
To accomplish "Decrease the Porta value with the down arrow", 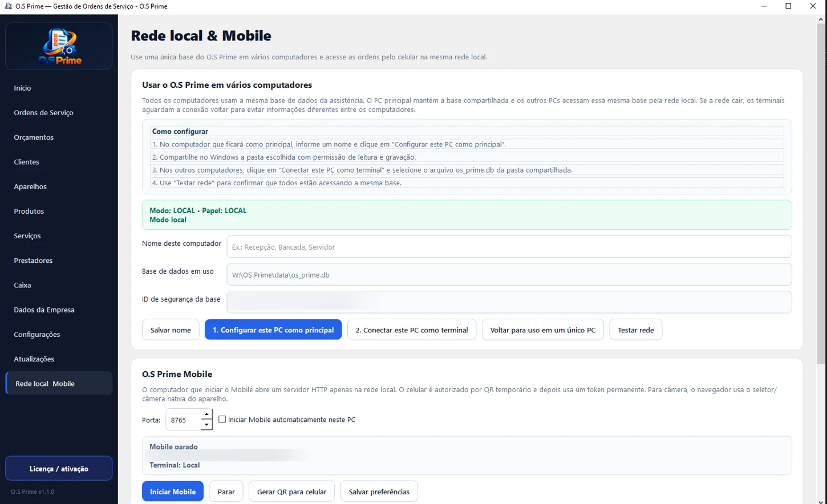I will point(206,425).
